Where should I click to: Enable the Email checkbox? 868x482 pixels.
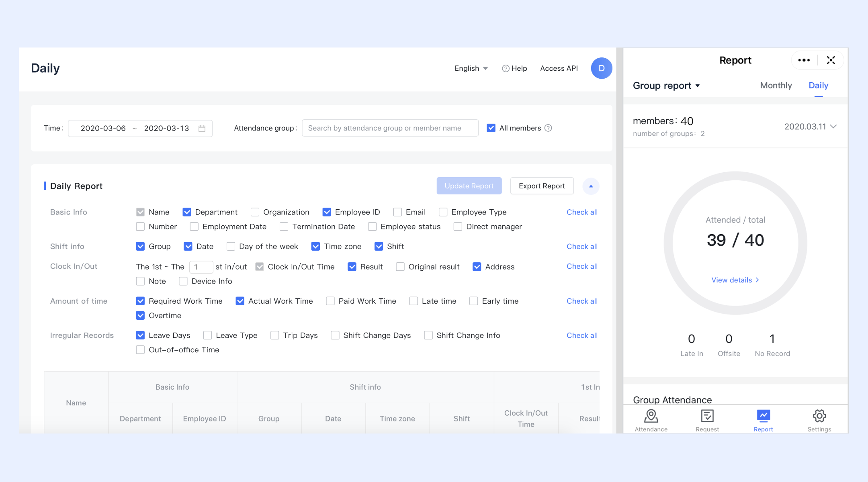[x=397, y=212]
